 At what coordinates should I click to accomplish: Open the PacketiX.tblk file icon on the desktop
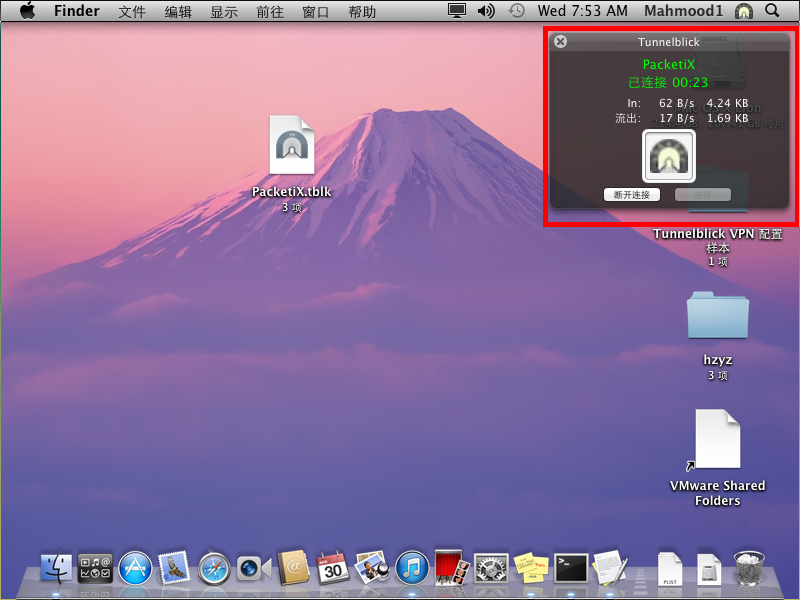click(x=292, y=145)
